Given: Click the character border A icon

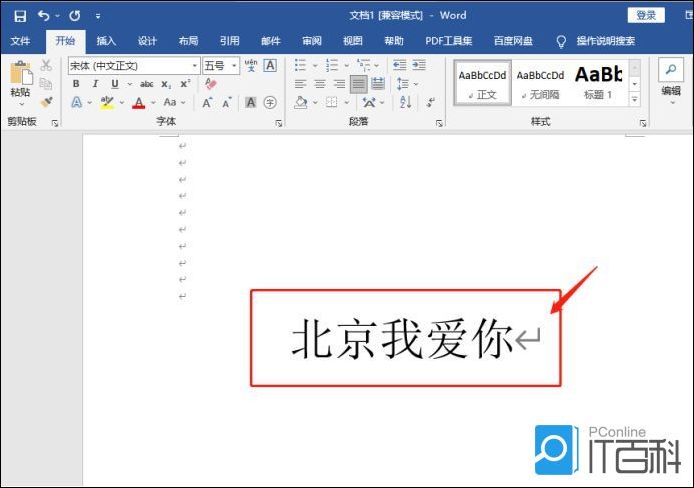Looking at the screenshot, I should point(270,65).
